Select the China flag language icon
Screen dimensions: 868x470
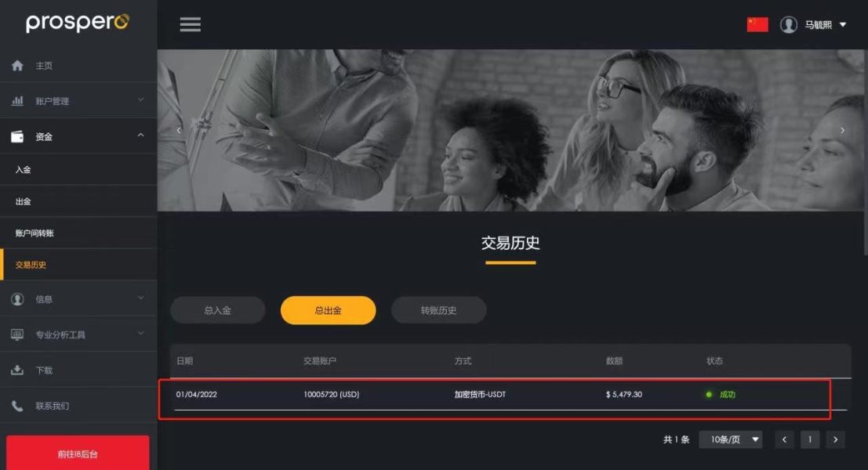tap(757, 24)
